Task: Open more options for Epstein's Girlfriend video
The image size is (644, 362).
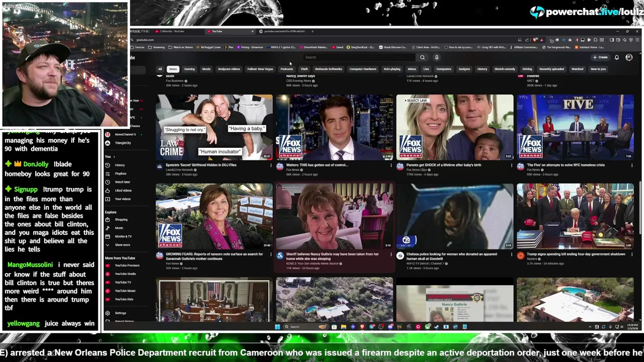Action: [x=271, y=165]
